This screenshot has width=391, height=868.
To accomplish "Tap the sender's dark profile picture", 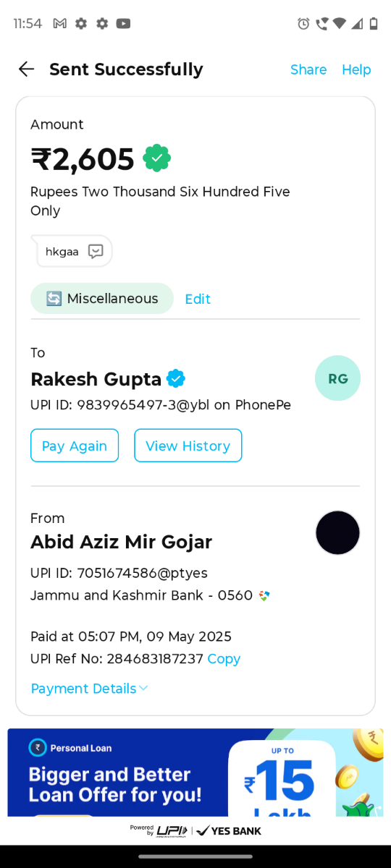I will pyautogui.click(x=337, y=532).
